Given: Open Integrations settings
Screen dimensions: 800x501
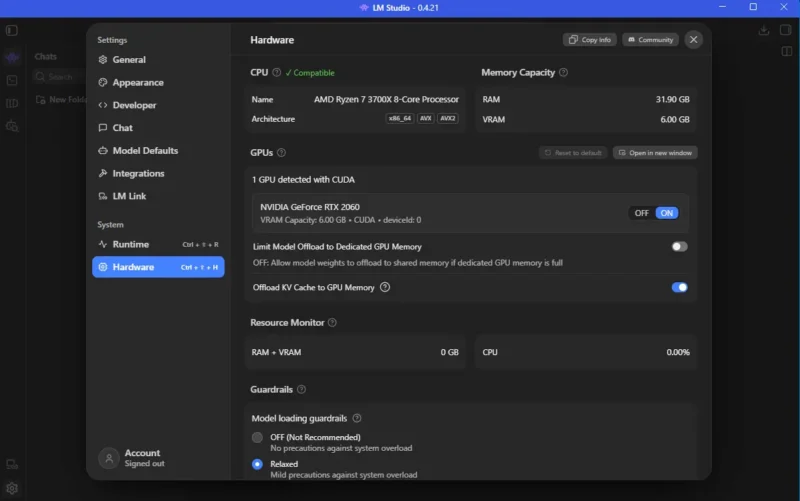Looking at the screenshot, I should tap(158, 173).
